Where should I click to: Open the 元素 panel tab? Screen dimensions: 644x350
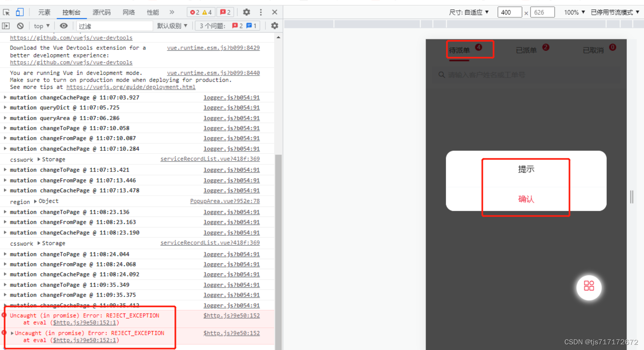[x=44, y=12]
